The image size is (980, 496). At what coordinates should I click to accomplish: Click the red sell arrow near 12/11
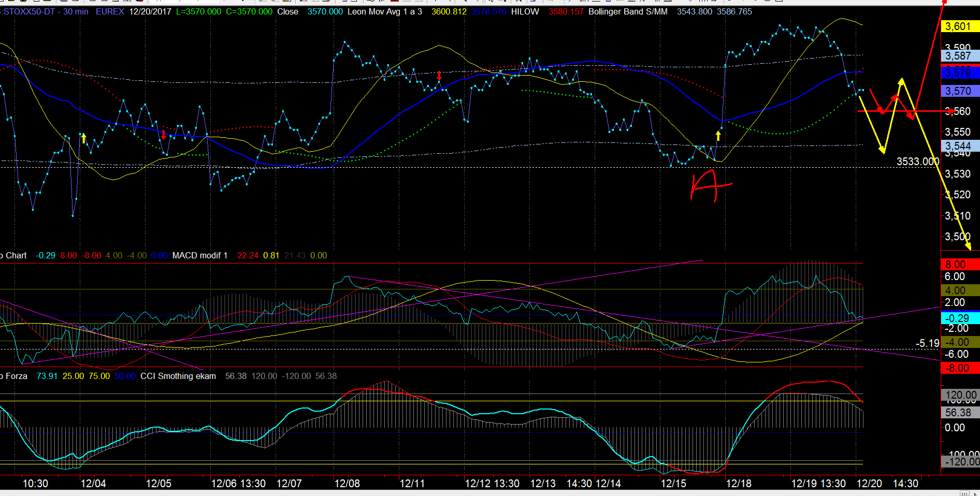(x=439, y=76)
